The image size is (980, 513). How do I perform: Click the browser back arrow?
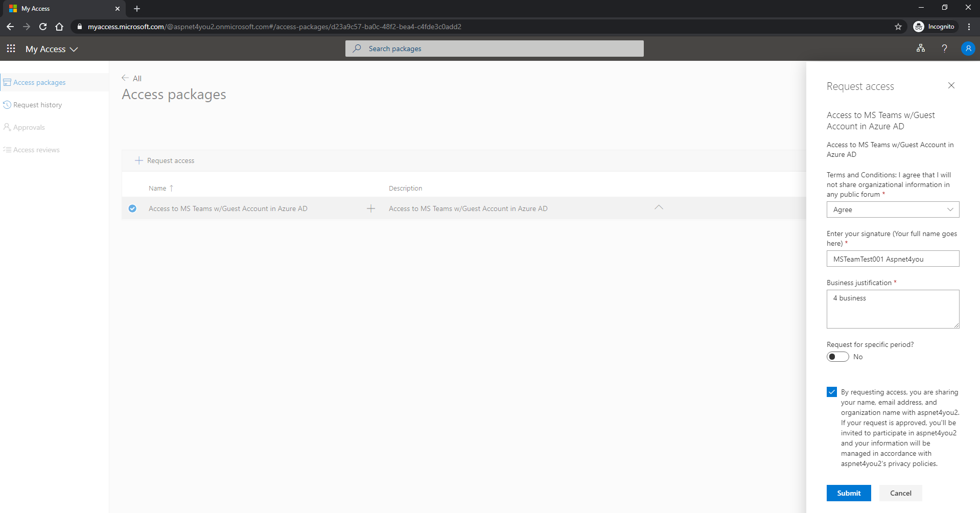10,27
